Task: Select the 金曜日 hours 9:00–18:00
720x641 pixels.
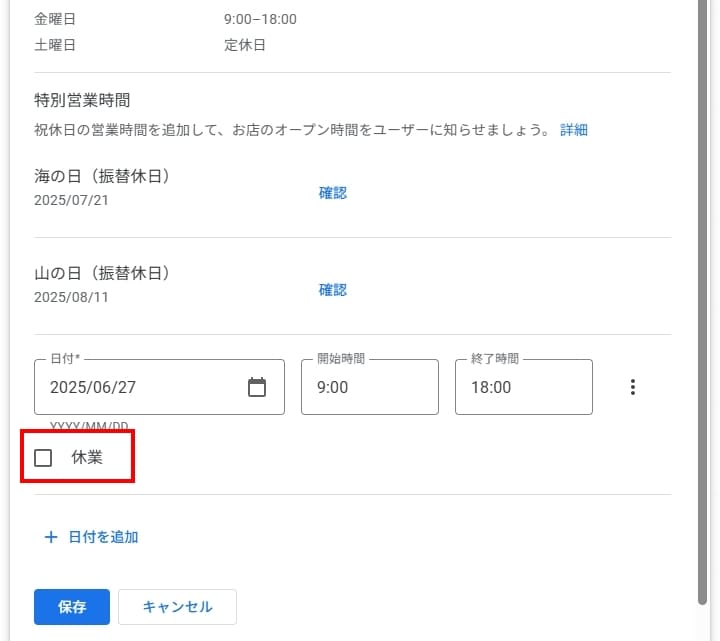Action: 260,19
